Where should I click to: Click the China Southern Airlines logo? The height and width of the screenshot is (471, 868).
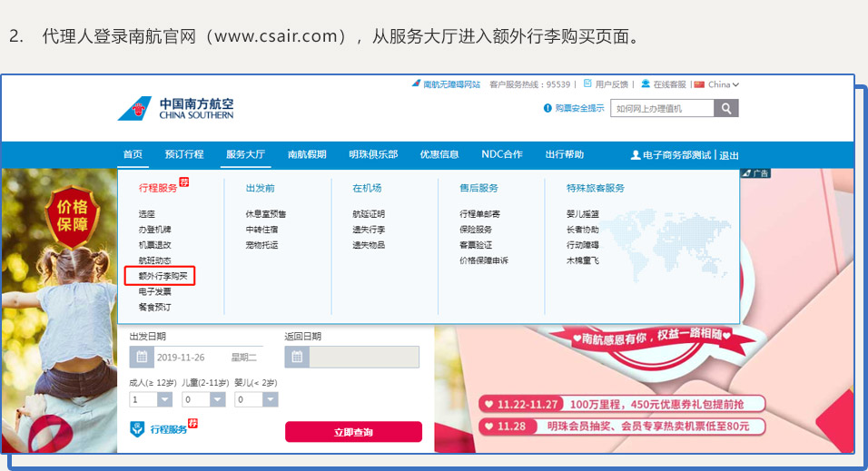pyautogui.click(x=176, y=108)
